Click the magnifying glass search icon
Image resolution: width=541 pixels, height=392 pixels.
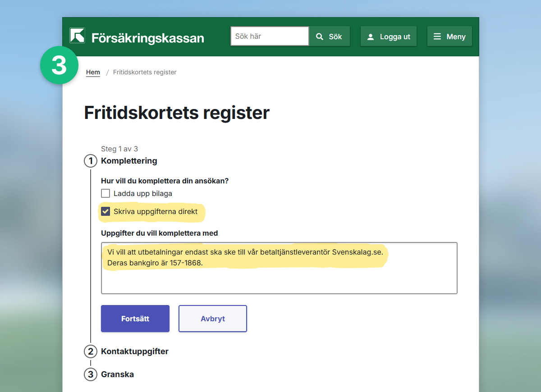coord(320,36)
